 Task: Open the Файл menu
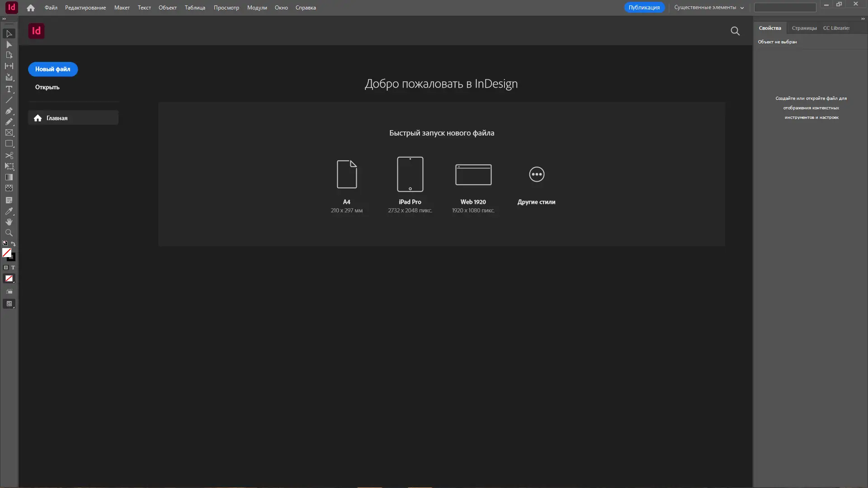51,7
